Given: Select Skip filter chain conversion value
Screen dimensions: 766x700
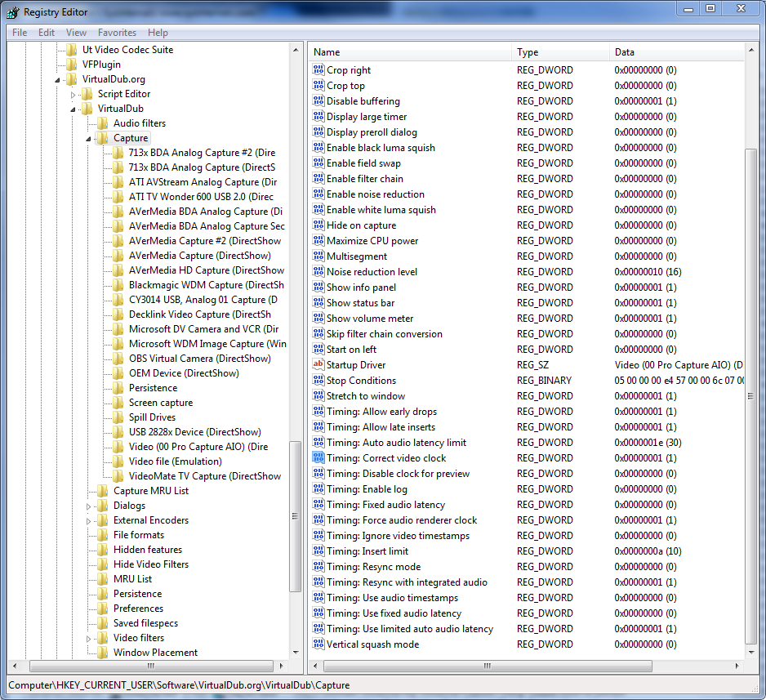Looking at the screenshot, I should tap(385, 333).
